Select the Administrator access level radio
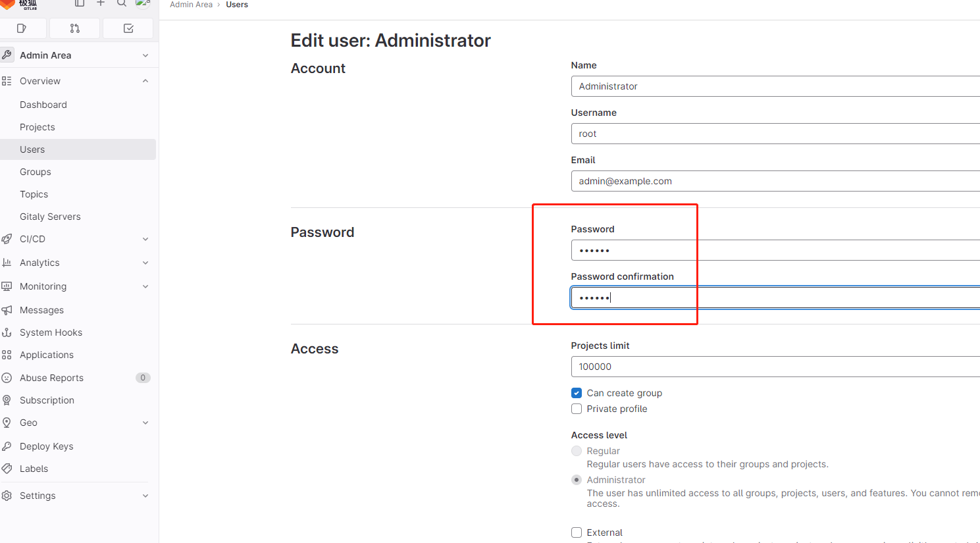The image size is (980, 543). 577,480
